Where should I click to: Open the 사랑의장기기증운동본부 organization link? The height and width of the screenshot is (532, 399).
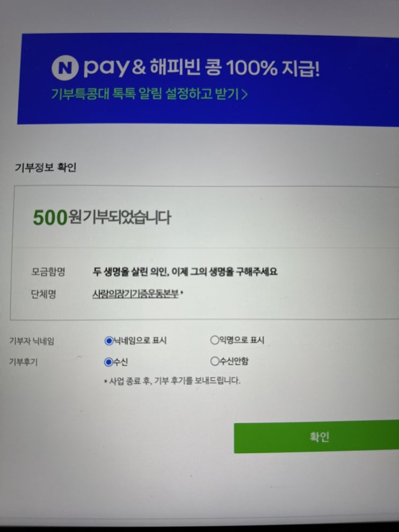(x=135, y=294)
